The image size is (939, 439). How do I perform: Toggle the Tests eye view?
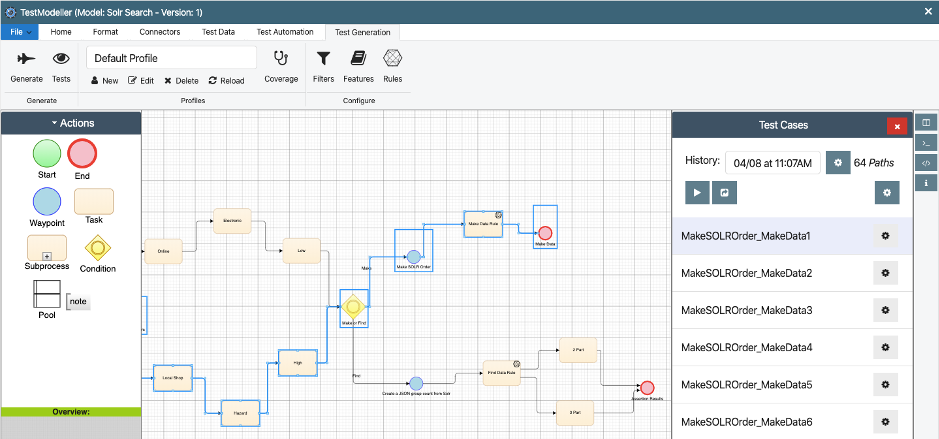coord(60,59)
